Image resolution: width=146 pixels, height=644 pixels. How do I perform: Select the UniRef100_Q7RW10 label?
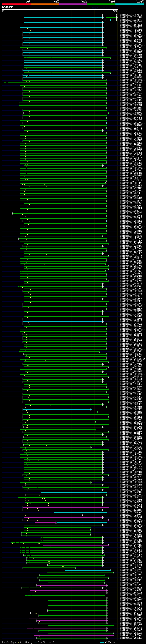[131, 130]
